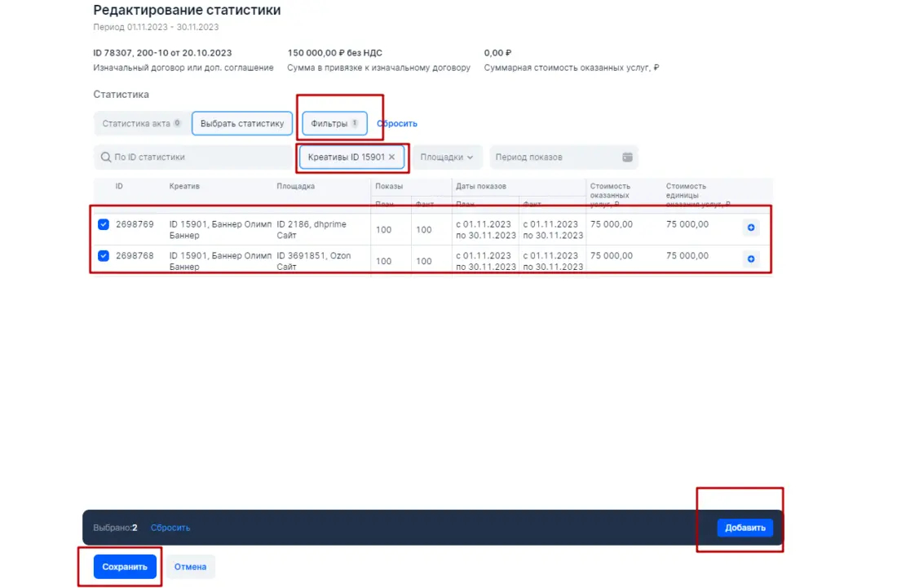Switch to the Статистика акта tab
This screenshot has height=588, width=897.
click(x=141, y=123)
